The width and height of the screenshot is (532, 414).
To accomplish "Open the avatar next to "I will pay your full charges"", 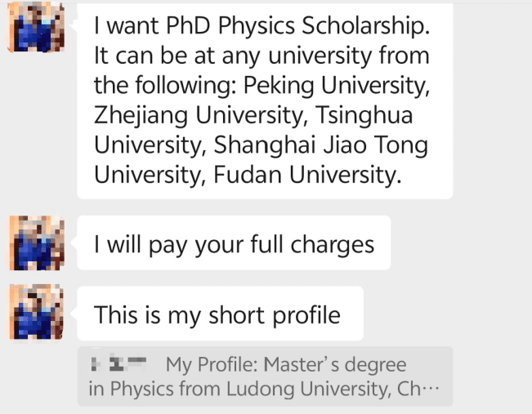I will coord(34,243).
